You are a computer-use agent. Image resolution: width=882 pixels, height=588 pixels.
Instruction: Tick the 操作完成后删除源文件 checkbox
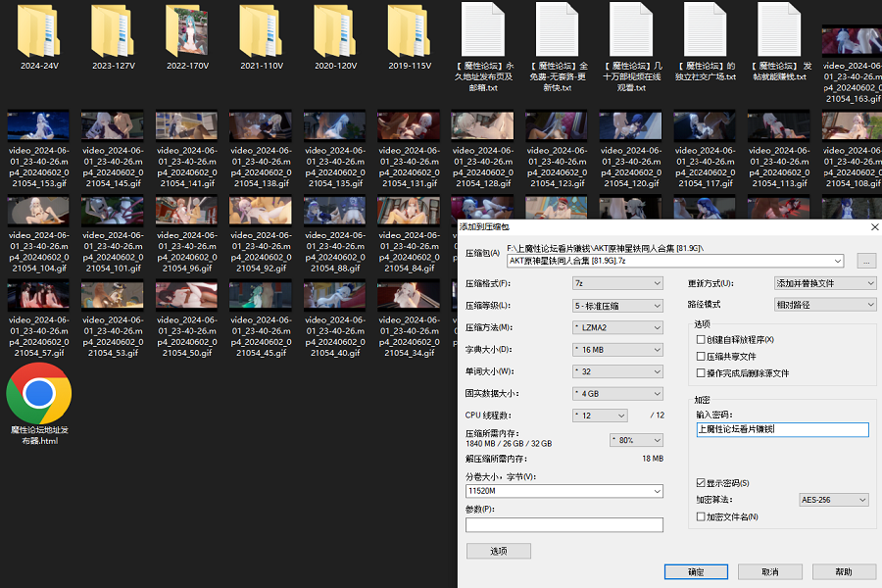coord(702,373)
